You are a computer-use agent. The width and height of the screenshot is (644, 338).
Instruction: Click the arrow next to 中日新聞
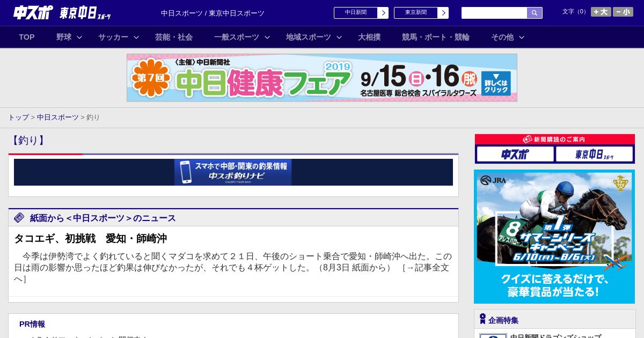coord(383,13)
